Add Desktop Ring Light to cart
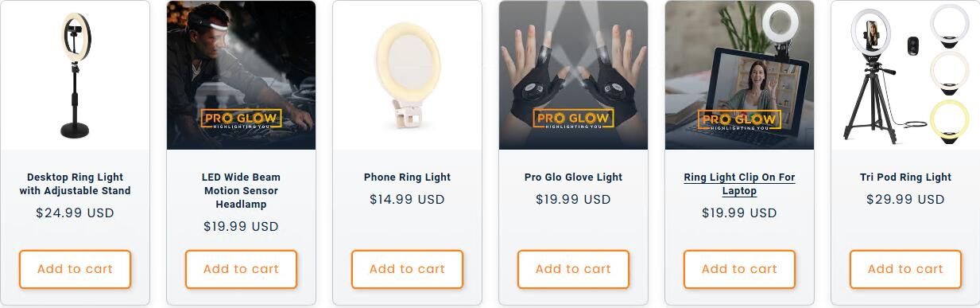This screenshot has height=308, width=980. (75, 269)
